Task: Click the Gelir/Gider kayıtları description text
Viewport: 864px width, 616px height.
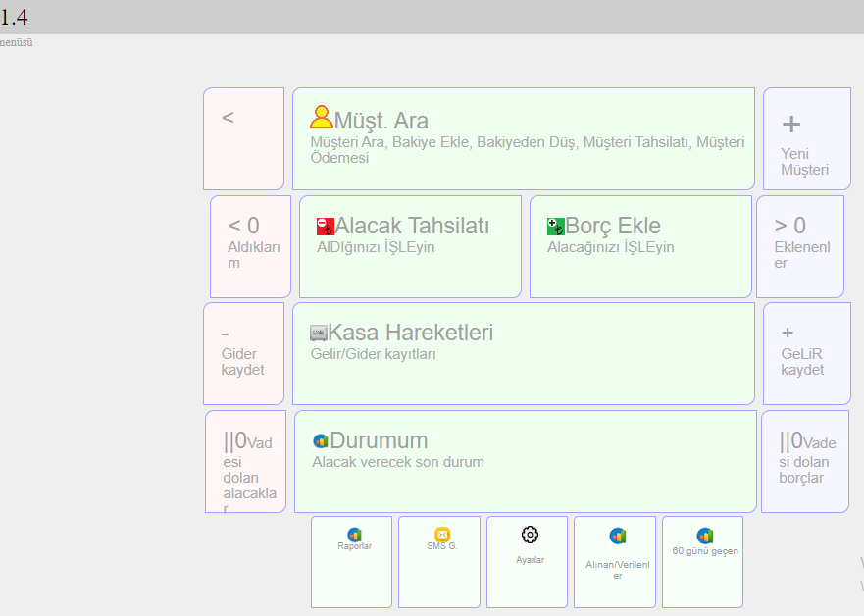Action: tap(374, 354)
